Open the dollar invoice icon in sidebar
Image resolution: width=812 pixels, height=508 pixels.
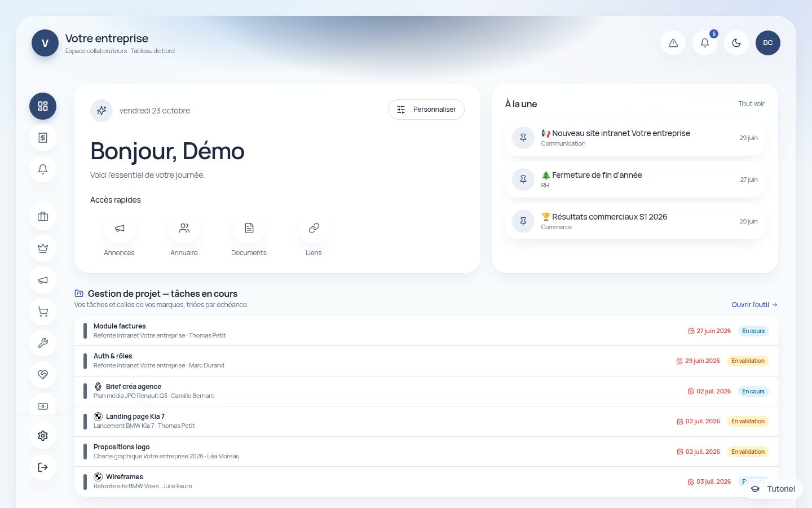point(43,138)
